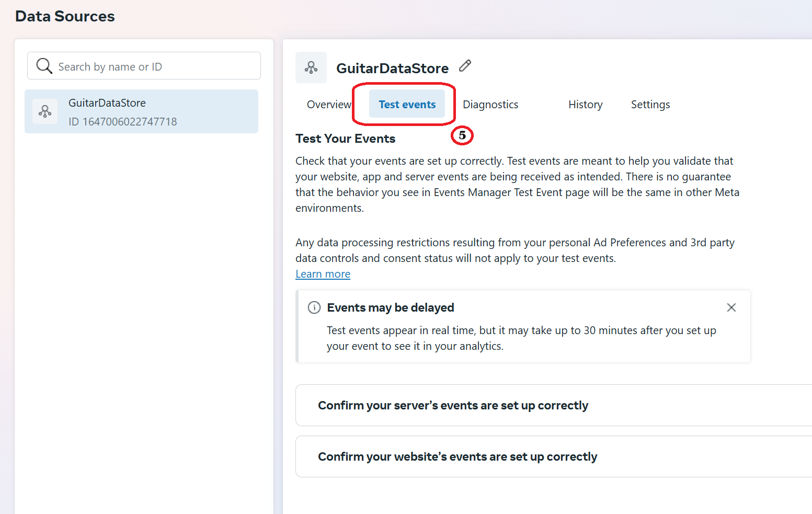The height and width of the screenshot is (514, 812).
Task: Click the Data Sources page heading
Action: 65,16
